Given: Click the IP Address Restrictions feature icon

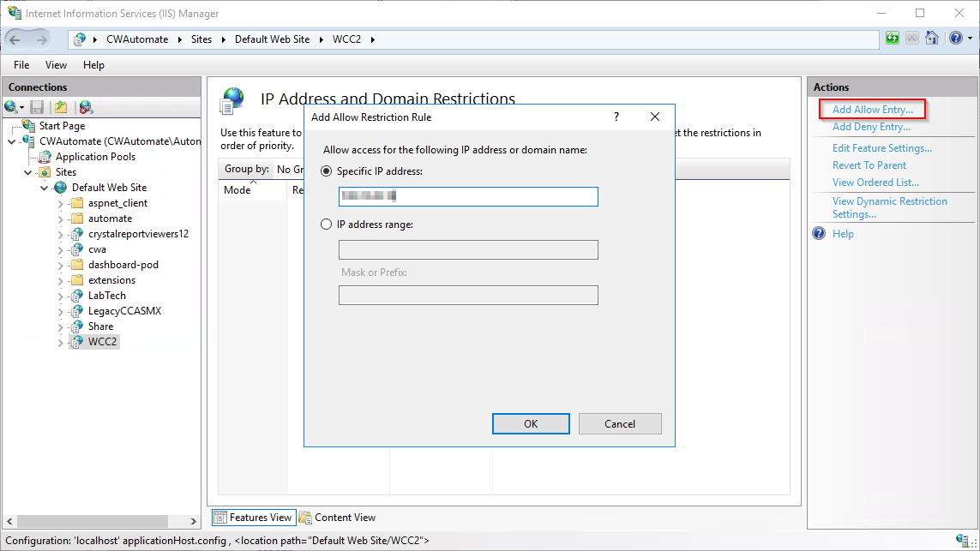Looking at the screenshot, I should (x=232, y=100).
